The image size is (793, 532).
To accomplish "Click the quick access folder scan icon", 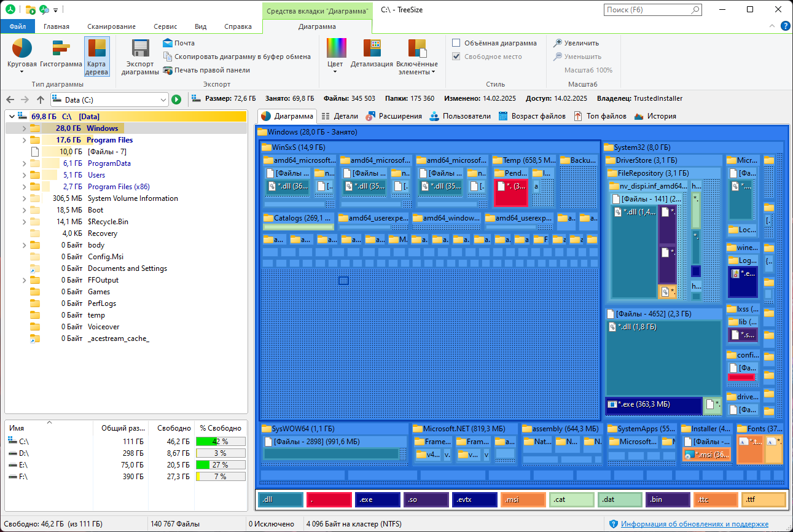I will point(30,10).
